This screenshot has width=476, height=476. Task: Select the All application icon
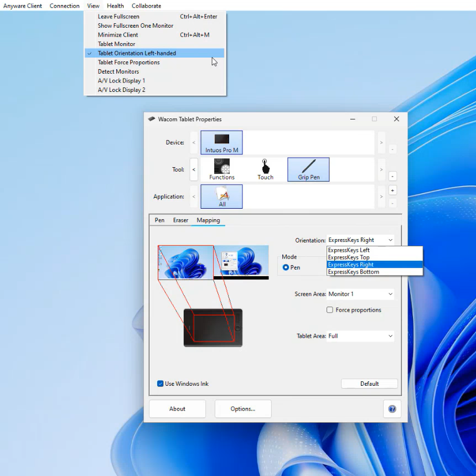(x=221, y=196)
